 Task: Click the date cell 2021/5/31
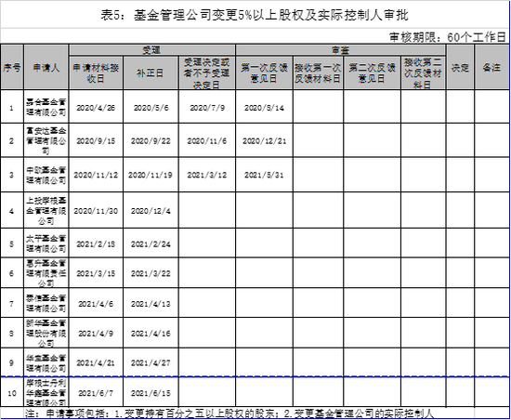[264, 175]
